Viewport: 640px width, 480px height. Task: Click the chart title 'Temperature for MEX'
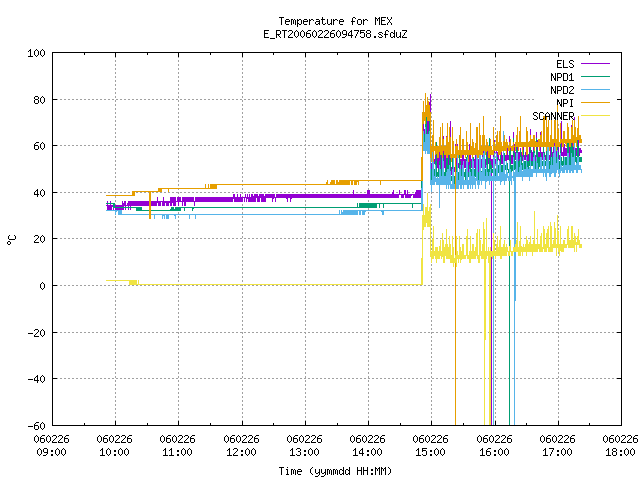point(335,21)
